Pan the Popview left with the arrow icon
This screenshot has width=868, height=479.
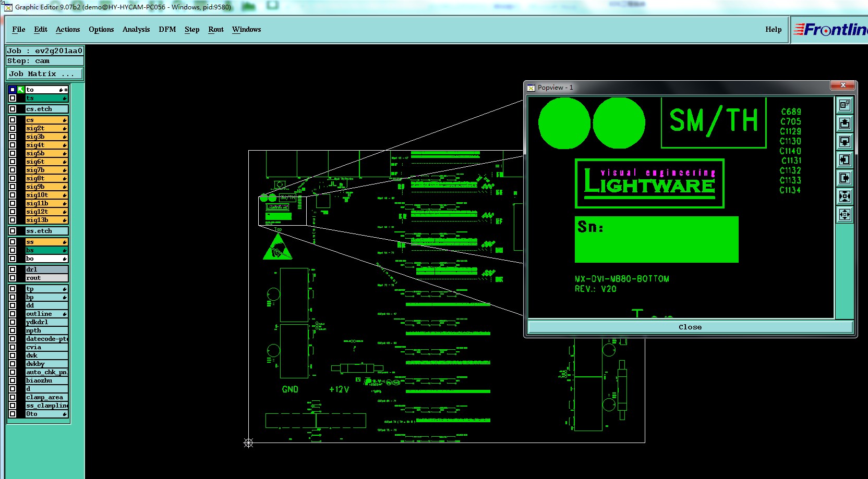point(845,159)
